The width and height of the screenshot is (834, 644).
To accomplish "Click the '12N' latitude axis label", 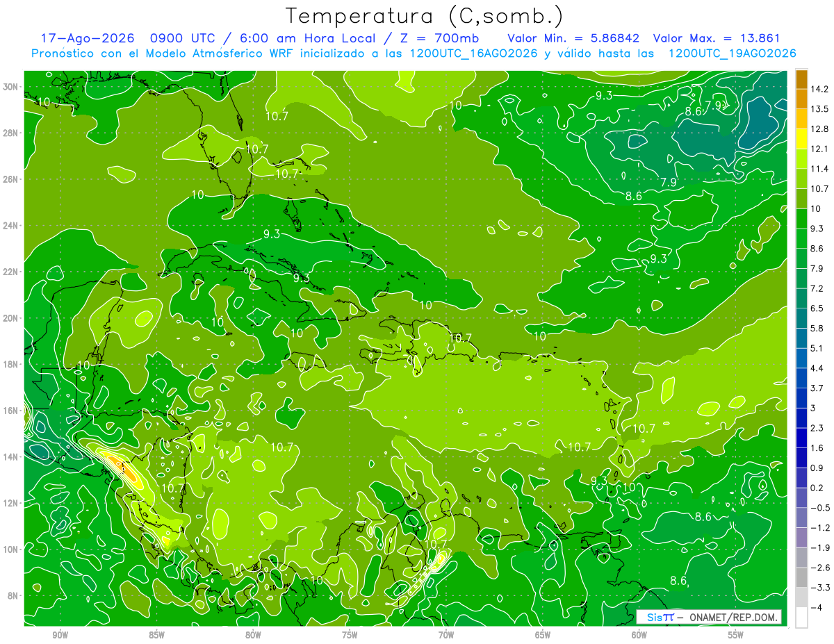I will click(x=12, y=503).
